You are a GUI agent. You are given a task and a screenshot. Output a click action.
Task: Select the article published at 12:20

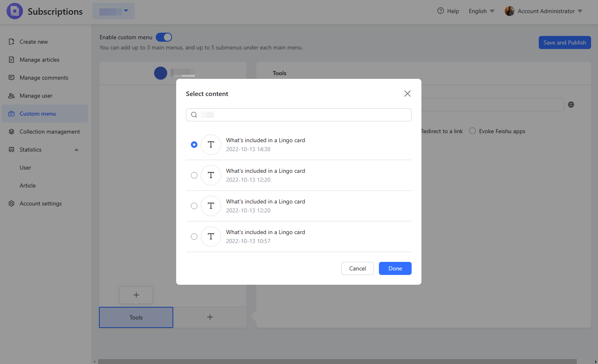click(194, 175)
